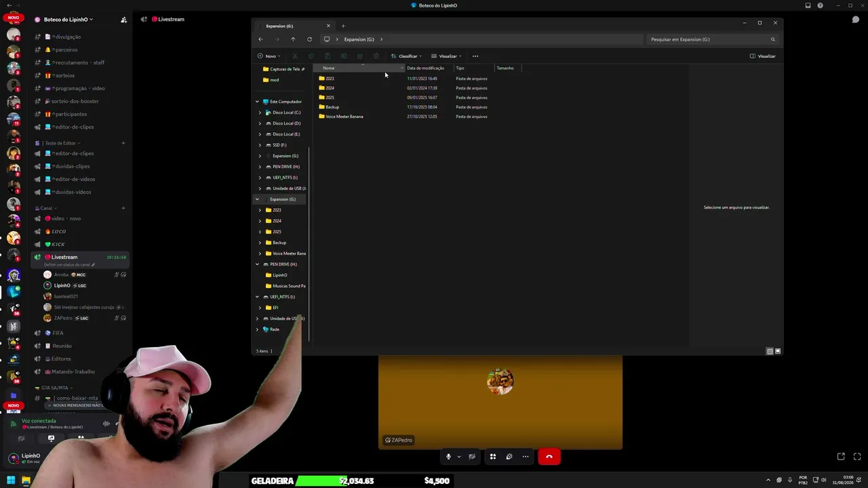Select Voice Meeter Banana folder in file list
Image resolution: width=868 pixels, height=488 pixels.
tap(344, 117)
